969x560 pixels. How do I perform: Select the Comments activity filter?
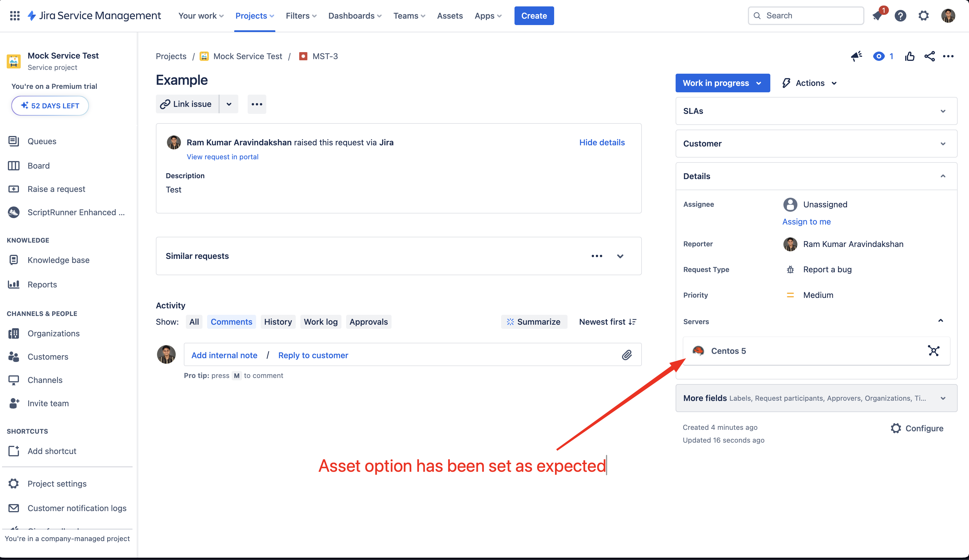231,322
